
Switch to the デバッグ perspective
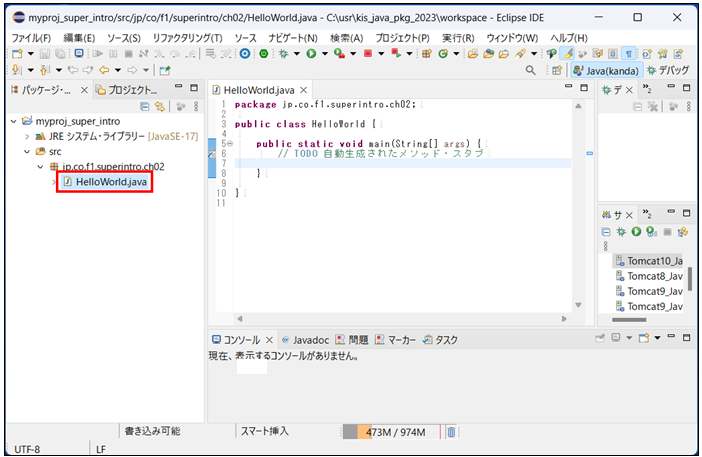tap(668, 70)
